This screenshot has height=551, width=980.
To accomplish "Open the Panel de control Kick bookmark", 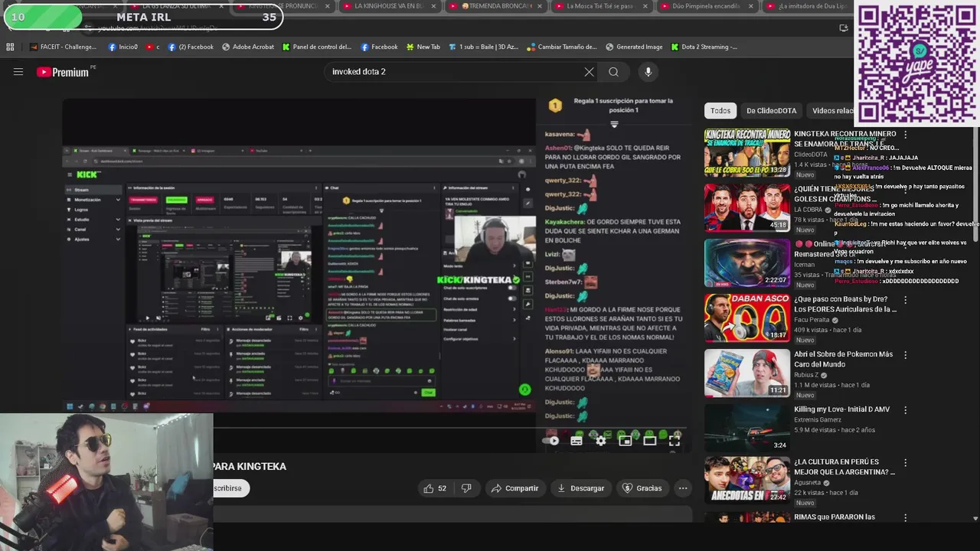I will click(x=316, y=47).
